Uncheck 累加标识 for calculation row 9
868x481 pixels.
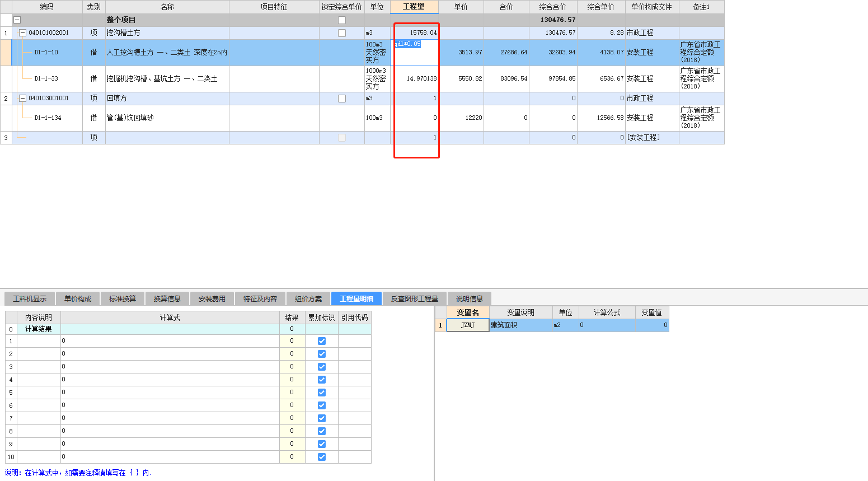point(322,444)
